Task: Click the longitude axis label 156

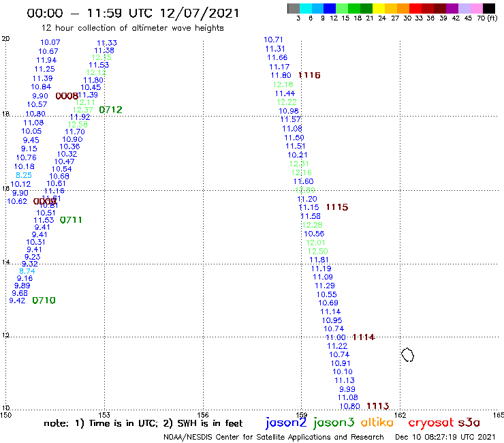Action: (x=203, y=415)
